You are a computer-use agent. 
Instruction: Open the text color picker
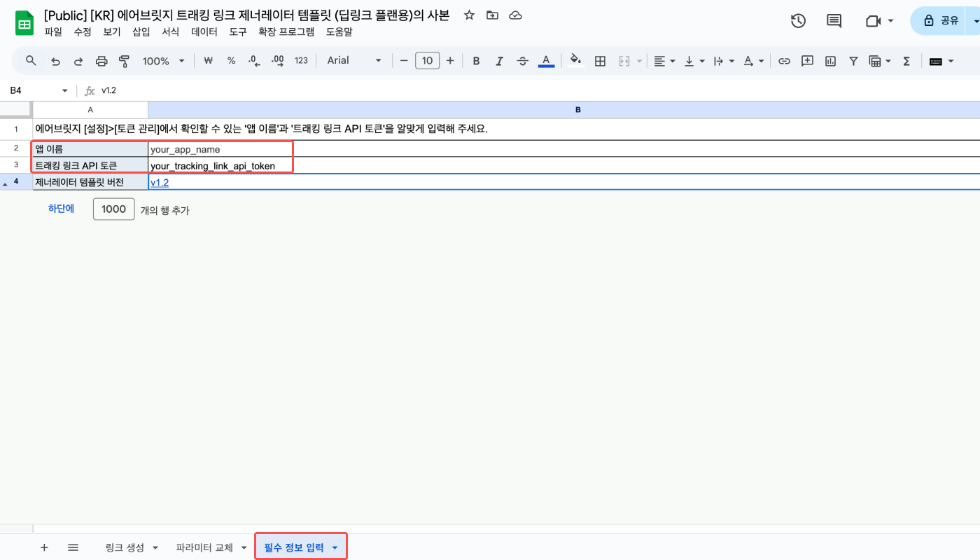click(546, 61)
